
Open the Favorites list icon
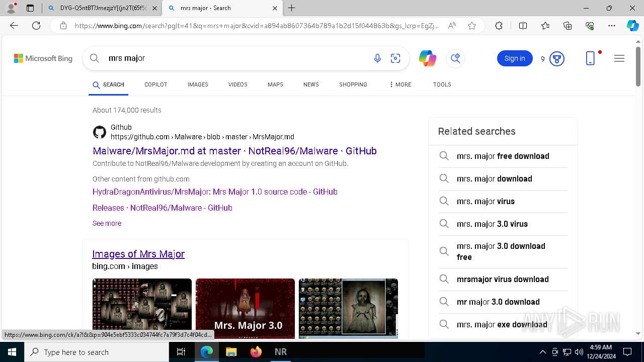(x=545, y=26)
